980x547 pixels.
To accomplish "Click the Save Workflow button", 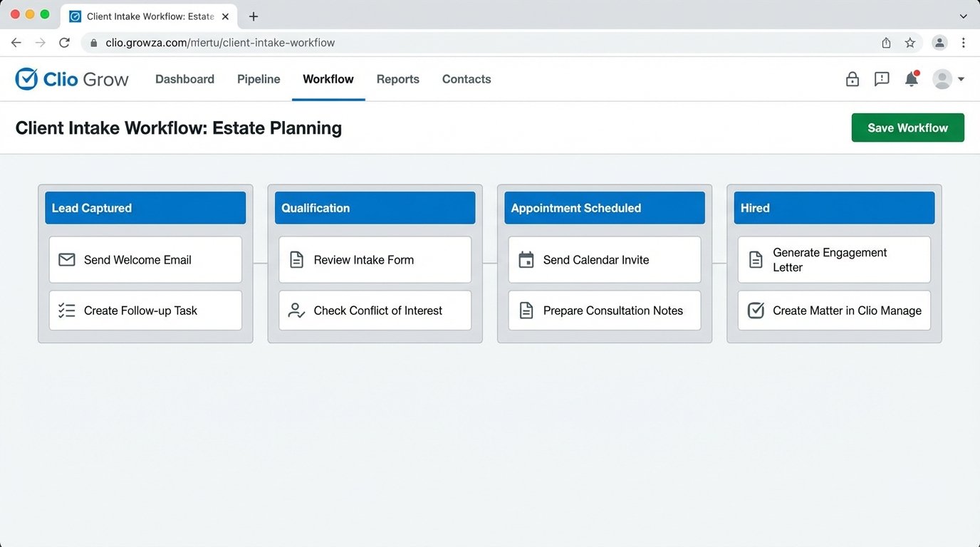I will click(x=907, y=127).
